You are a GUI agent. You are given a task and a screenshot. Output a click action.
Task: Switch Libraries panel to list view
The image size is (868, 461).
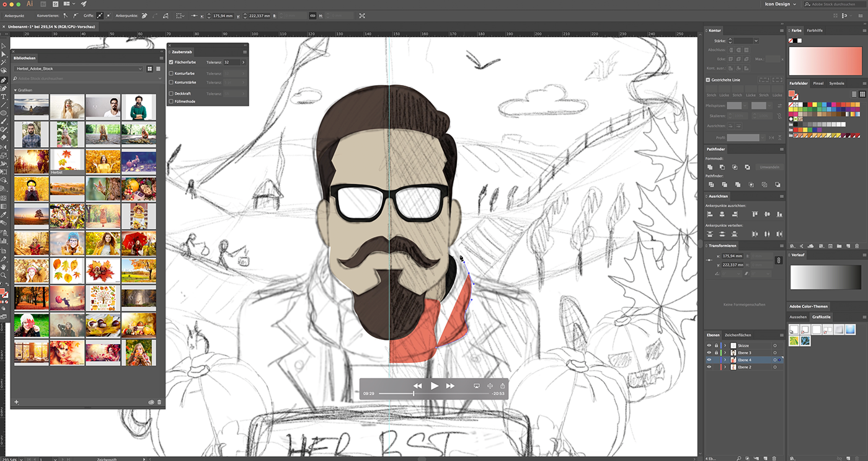pyautogui.click(x=158, y=69)
